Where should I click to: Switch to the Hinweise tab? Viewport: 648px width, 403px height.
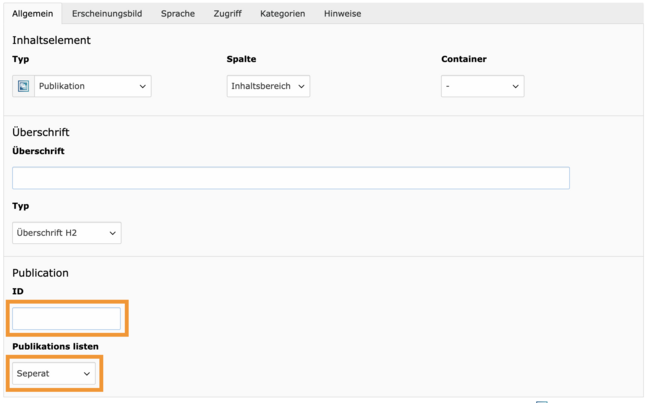click(343, 14)
